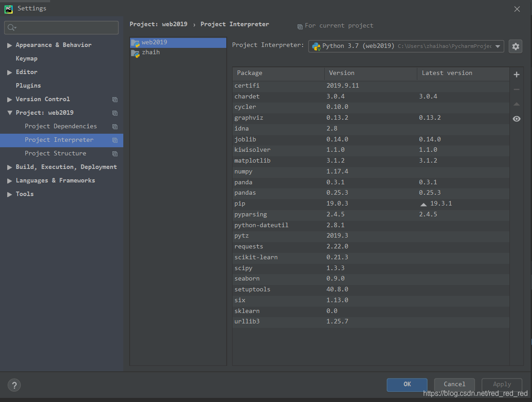Click the search magnifier icon
532x402 pixels.
pyautogui.click(x=12, y=28)
